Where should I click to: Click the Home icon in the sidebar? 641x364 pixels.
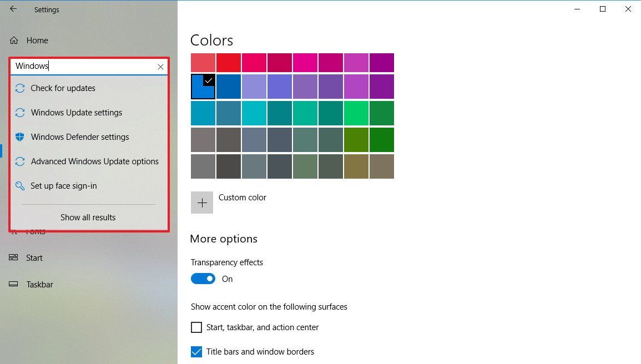13,40
